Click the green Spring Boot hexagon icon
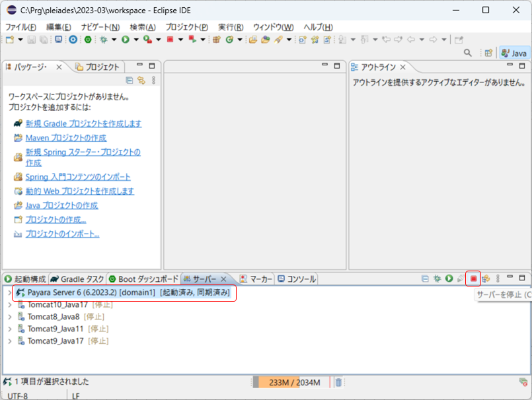Viewport: 532px width, 400px height. (88, 40)
